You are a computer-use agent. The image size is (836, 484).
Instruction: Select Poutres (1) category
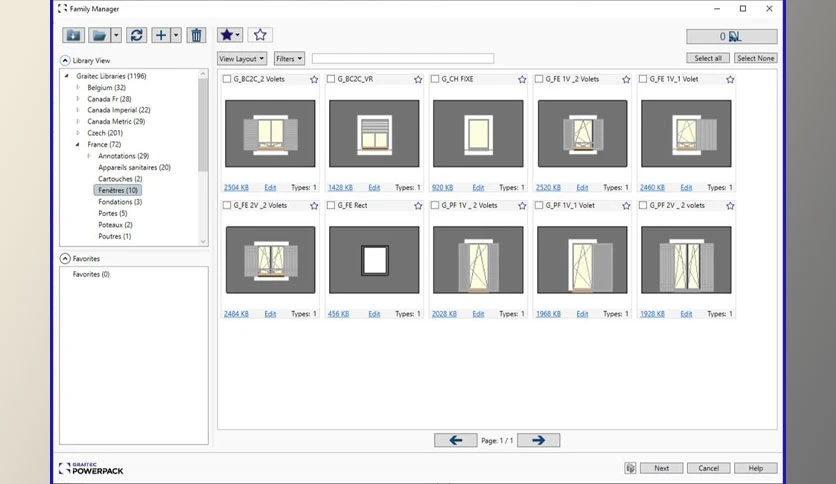(x=115, y=236)
